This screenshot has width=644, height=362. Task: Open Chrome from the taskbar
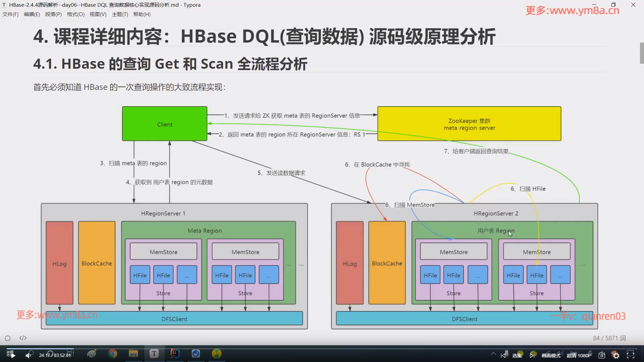click(x=113, y=354)
